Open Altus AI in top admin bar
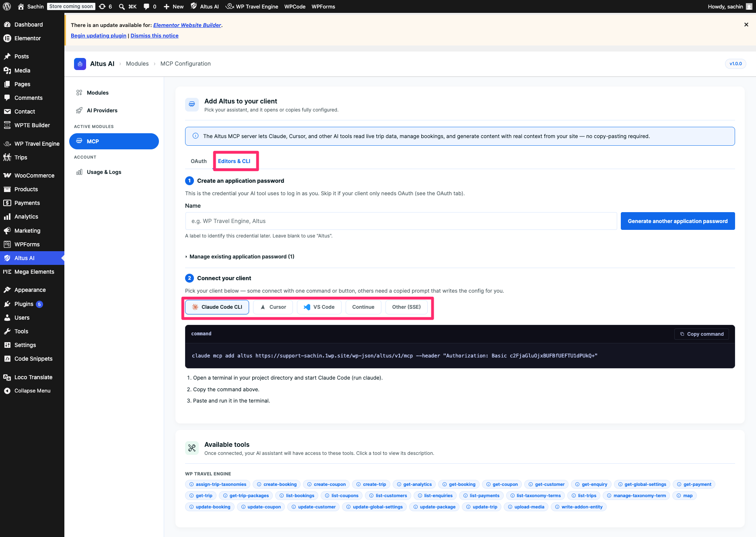Viewport: 756px width, 537px height. (205, 6)
